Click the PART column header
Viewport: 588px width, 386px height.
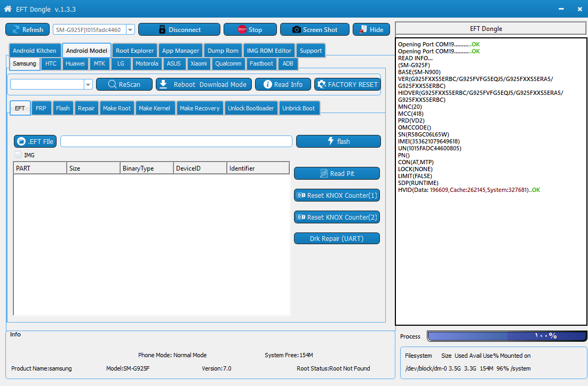tap(41, 168)
